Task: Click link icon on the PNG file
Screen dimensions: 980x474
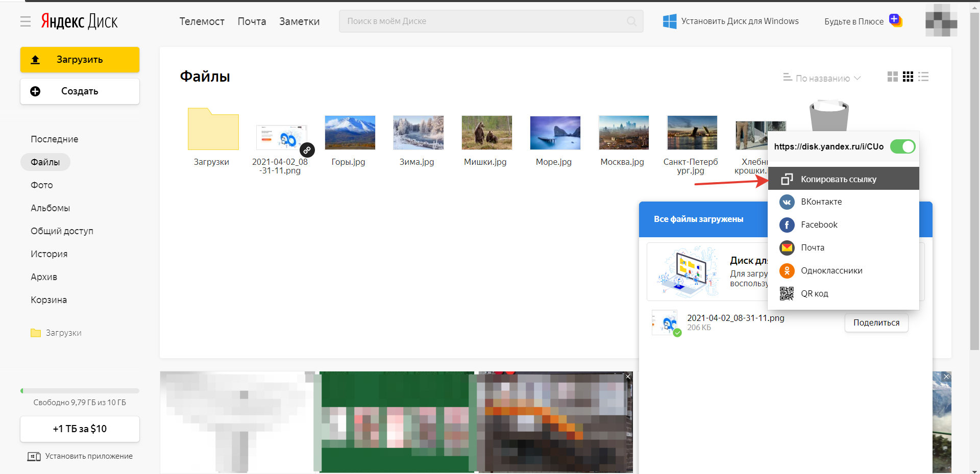Action: (x=307, y=150)
